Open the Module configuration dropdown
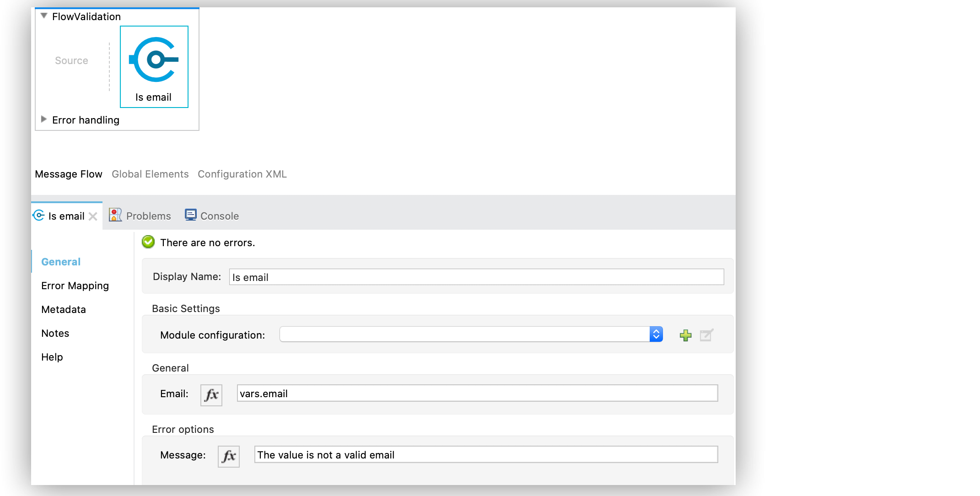 coord(656,334)
